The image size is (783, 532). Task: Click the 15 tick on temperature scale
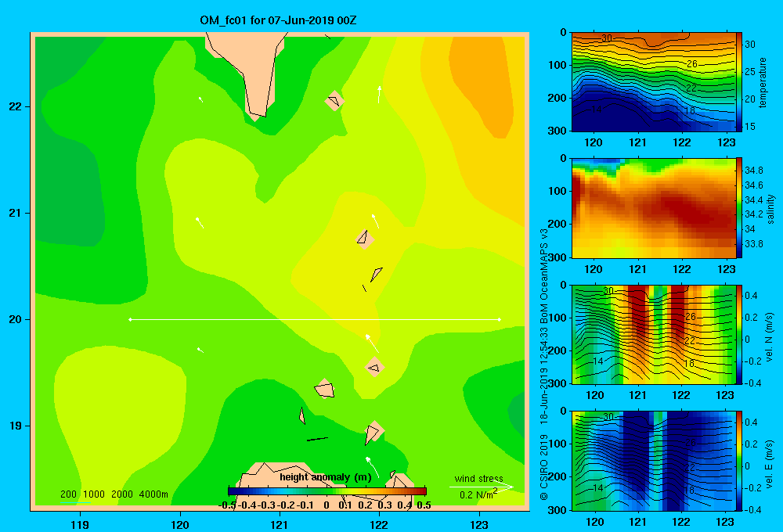(750, 127)
